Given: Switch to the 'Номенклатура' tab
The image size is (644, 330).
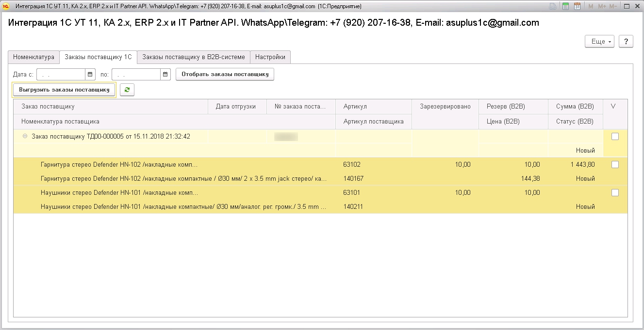Looking at the screenshot, I should tap(33, 57).
